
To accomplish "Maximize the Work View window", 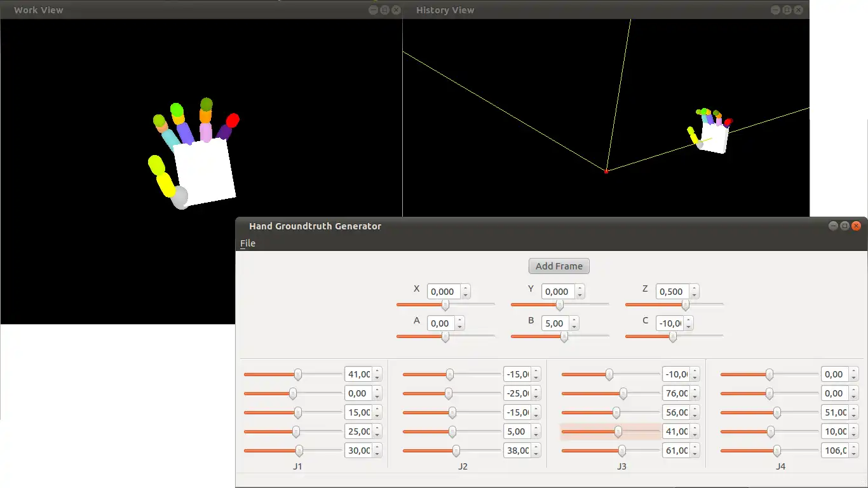I will [x=384, y=10].
